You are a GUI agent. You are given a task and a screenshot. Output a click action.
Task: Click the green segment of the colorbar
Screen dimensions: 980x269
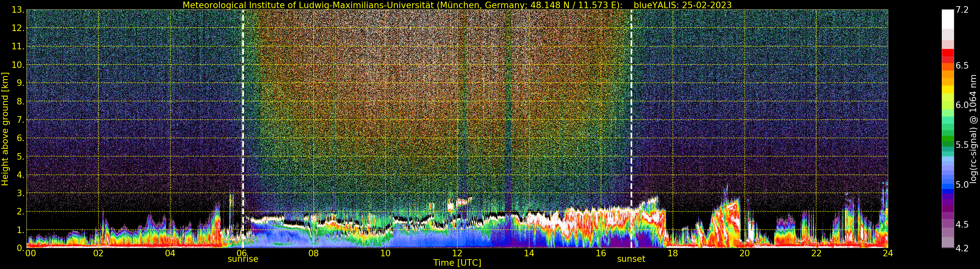948,139
